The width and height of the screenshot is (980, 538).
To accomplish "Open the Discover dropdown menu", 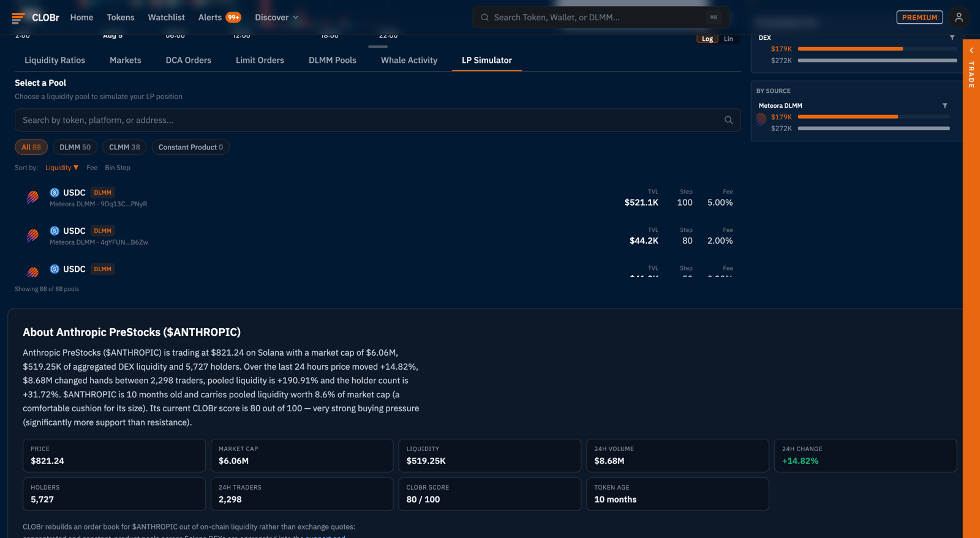I will coord(276,17).
